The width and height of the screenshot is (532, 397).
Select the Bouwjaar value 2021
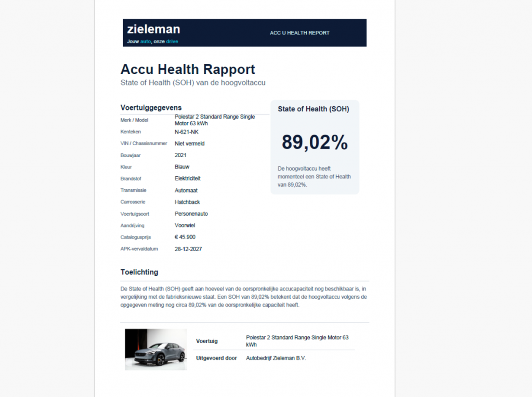coord(180,155)
